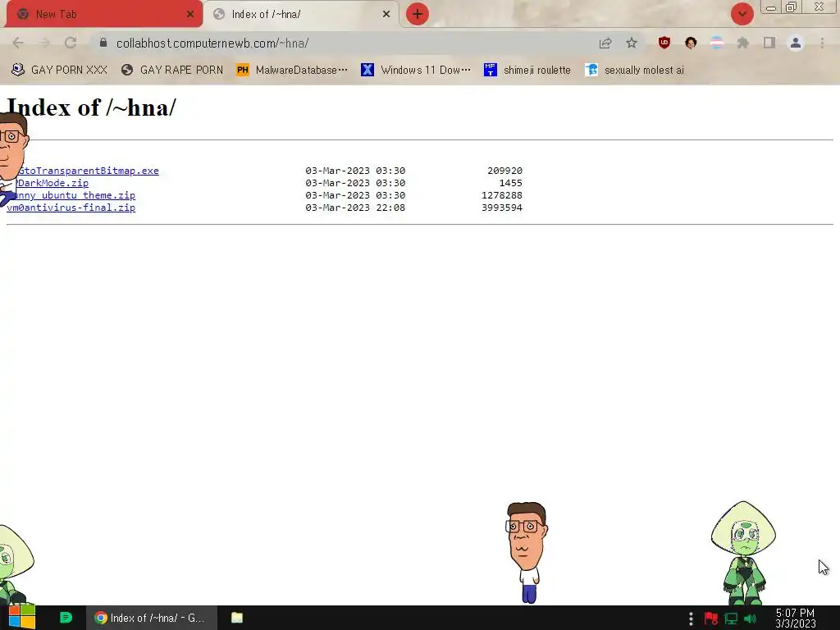Click the red flag tray icon
The image size is (840, 630).
711,619
